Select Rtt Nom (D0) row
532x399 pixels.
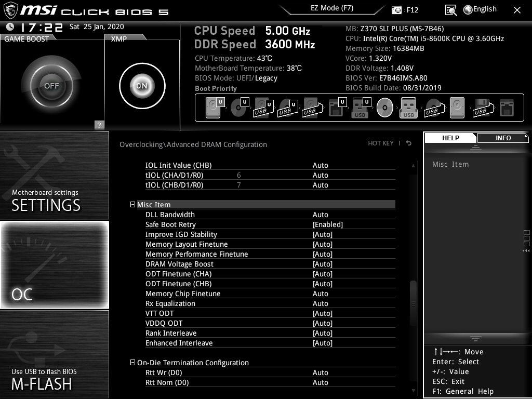[270, 382]
